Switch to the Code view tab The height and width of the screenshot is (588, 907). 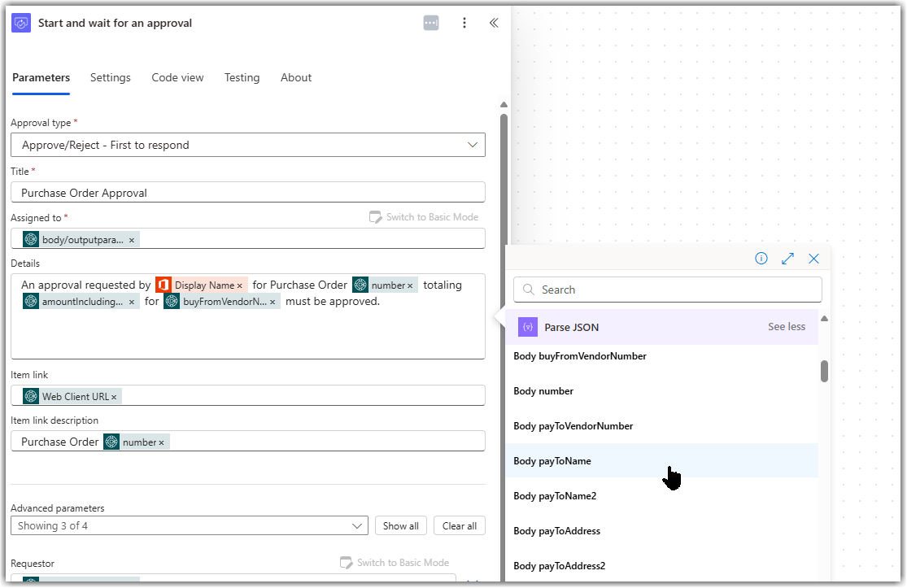177,77
